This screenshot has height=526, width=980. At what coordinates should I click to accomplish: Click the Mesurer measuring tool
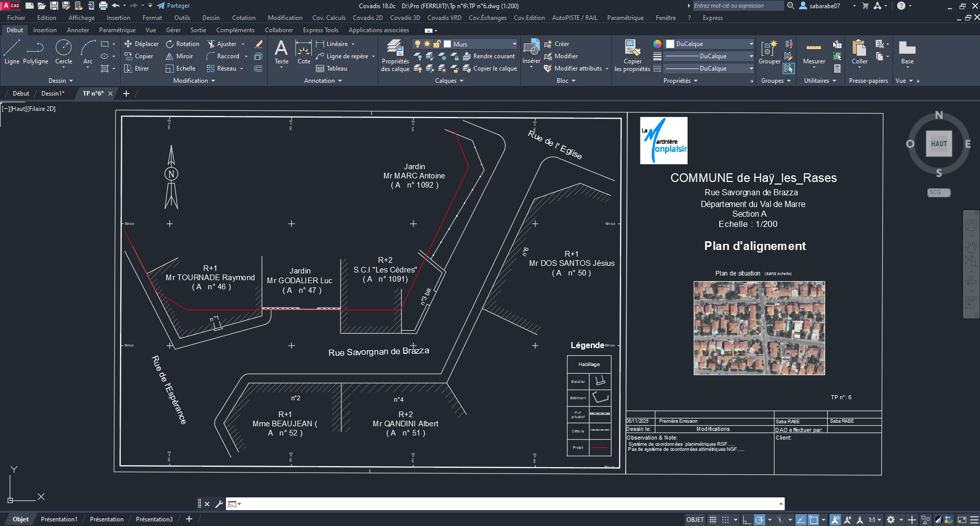[x=814, y=53]
